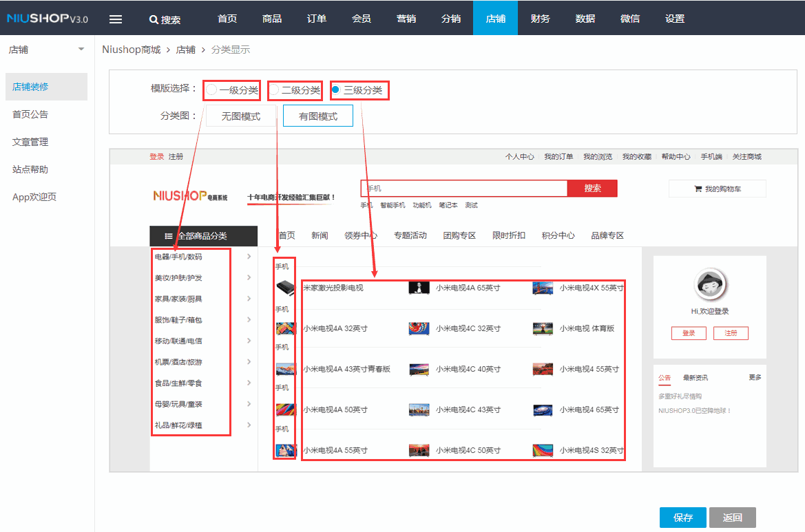The height and width of the screenshot is (532, 805).
Task: Click thumbnail beside 小米电视4C 40英寸
Action: click(x=419, y=369)
